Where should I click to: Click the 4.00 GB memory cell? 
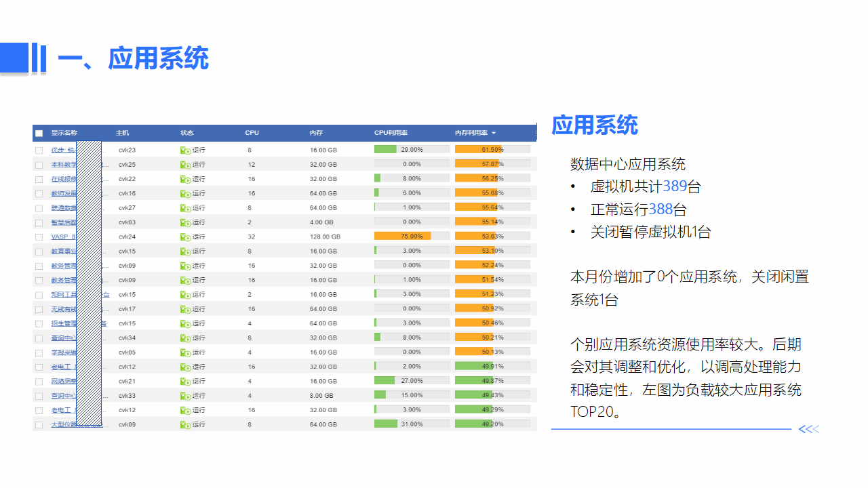pyautogui.click(x=321, y=222)
